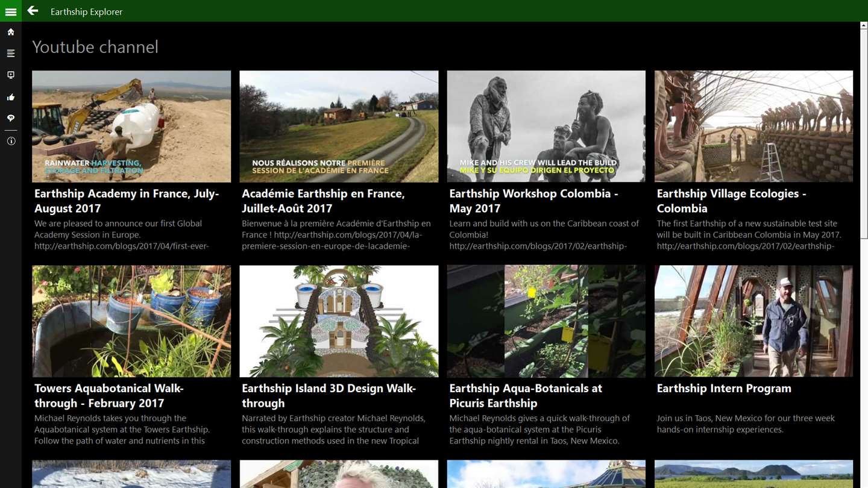Open Earthship Island 3D Design thumbnail
Viewport: 868px width, 488px height.
click(339, 321)
